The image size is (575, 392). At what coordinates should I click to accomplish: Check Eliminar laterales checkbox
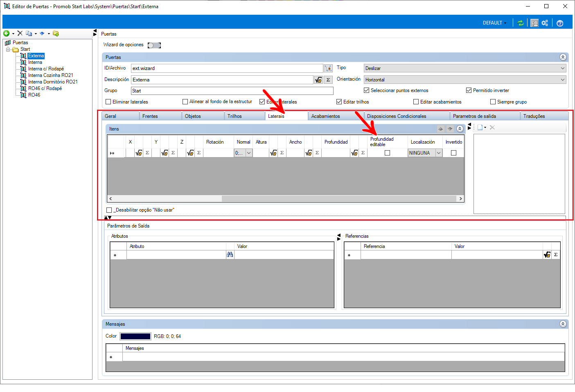(108, 102)
